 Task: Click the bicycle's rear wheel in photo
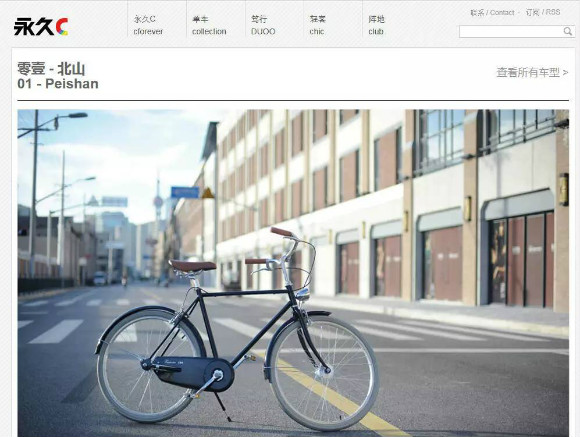tap(152, 364)
